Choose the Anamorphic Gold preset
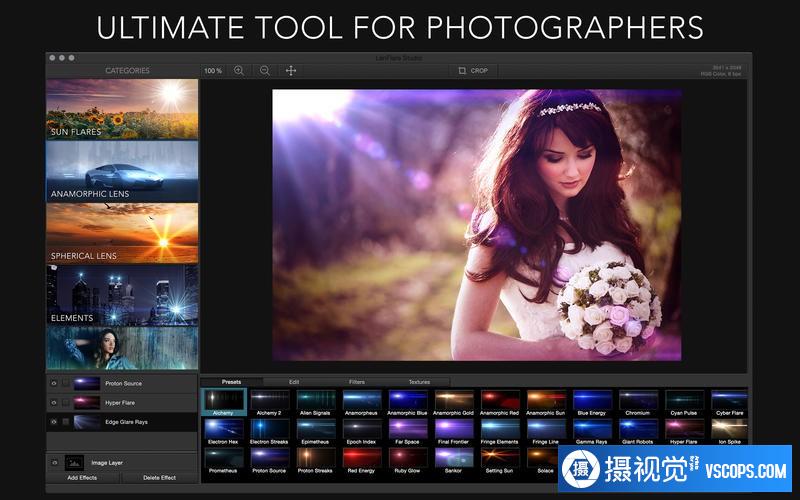 (454, 402)
